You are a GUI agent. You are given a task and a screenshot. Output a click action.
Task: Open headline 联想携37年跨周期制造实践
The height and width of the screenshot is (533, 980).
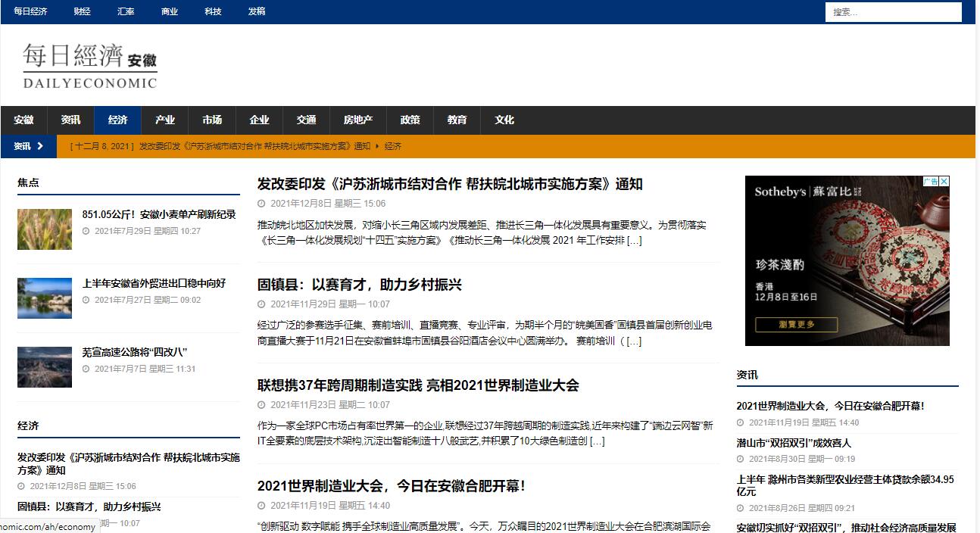(418, 385)
